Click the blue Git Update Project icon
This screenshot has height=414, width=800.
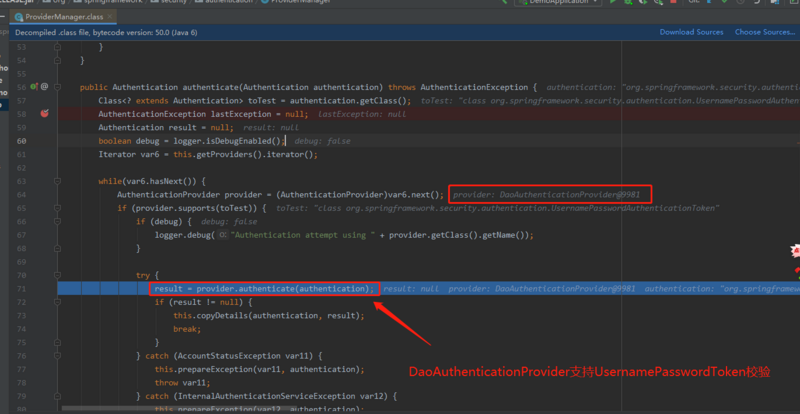click(709, 2)
